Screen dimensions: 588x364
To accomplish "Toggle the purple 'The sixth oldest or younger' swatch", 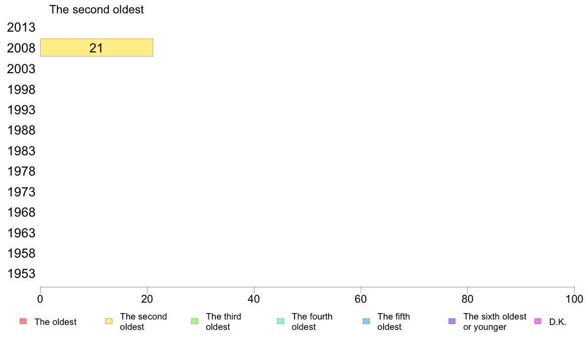I will coord(452,321).
